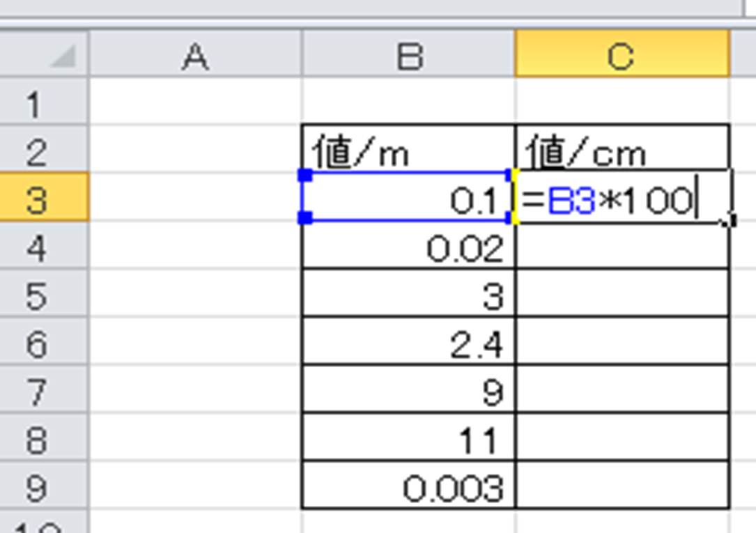
Task: Click the cell containing 11
Action: [x=408, y=439]
